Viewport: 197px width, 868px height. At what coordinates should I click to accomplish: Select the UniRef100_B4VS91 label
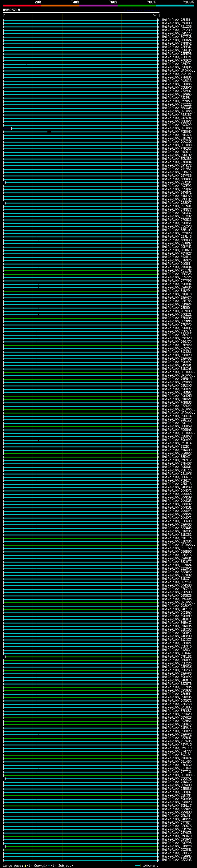pyautogui.click(x=177, y=365)
